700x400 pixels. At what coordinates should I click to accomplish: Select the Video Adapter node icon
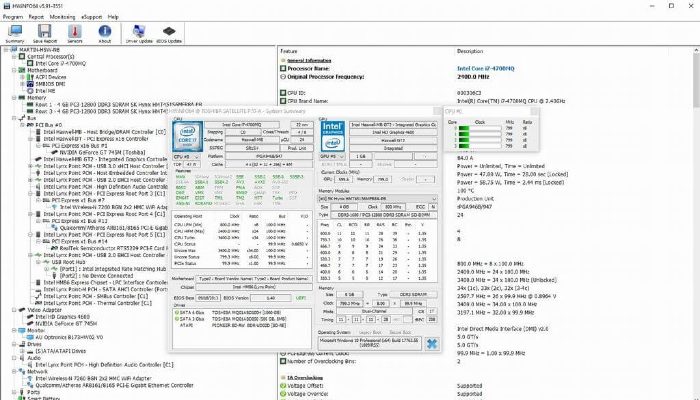point(21,310)
